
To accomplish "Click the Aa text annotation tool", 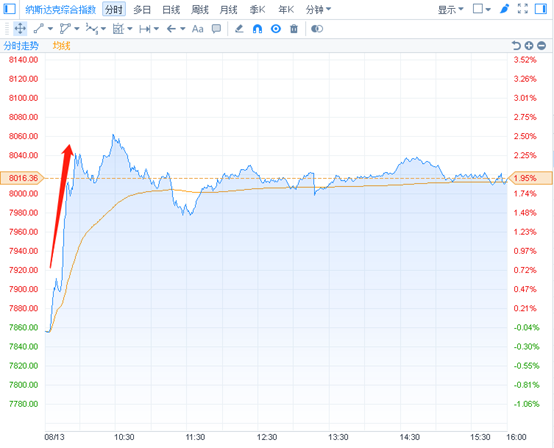I will (198, 29).
